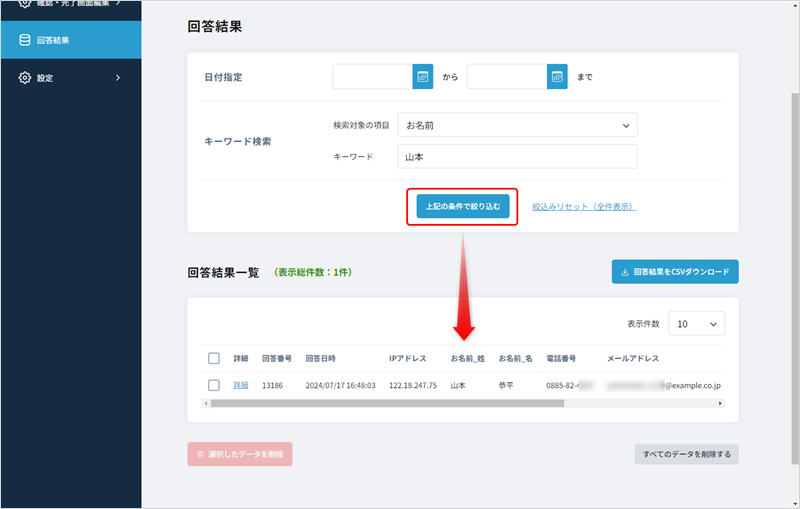Click the 回答番号 column header
This screenshot has width=800, height=509.
point(277,359)
